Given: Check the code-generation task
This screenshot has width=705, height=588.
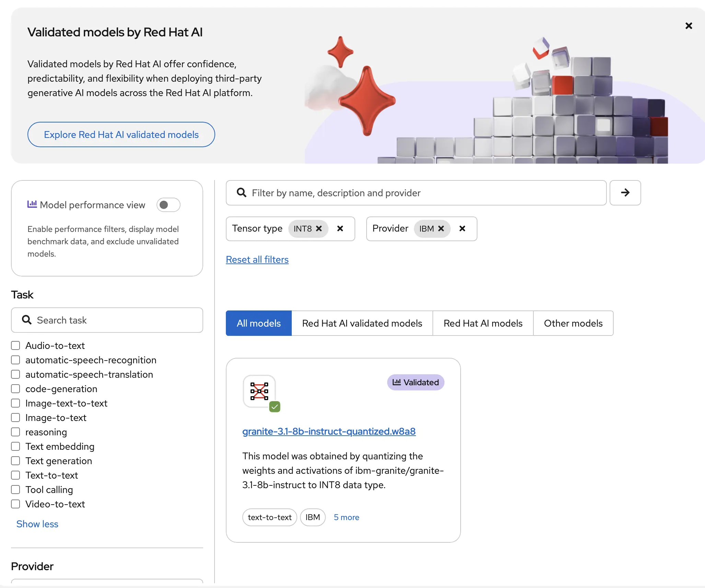Looking at the screenshot, I should [15, 389].
